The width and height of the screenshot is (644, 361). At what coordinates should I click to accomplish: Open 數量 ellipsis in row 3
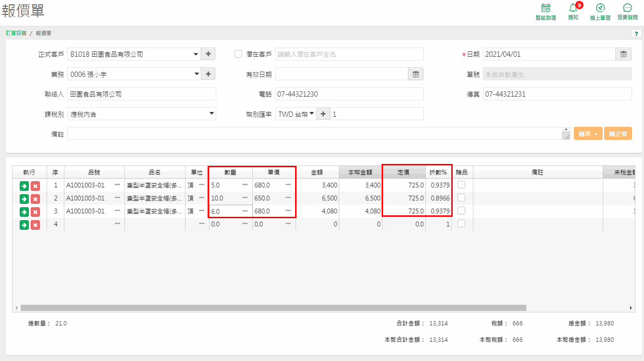245,211
